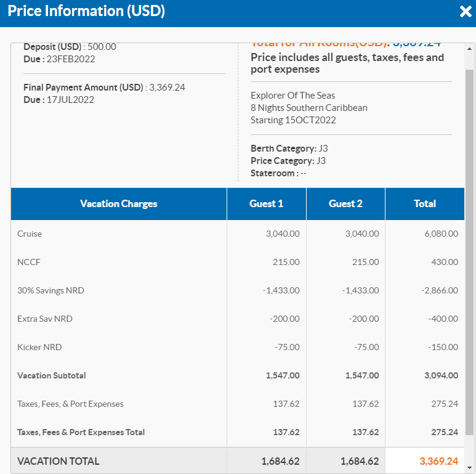Click the 6,080.00 Cruise total value

(441, 234)
